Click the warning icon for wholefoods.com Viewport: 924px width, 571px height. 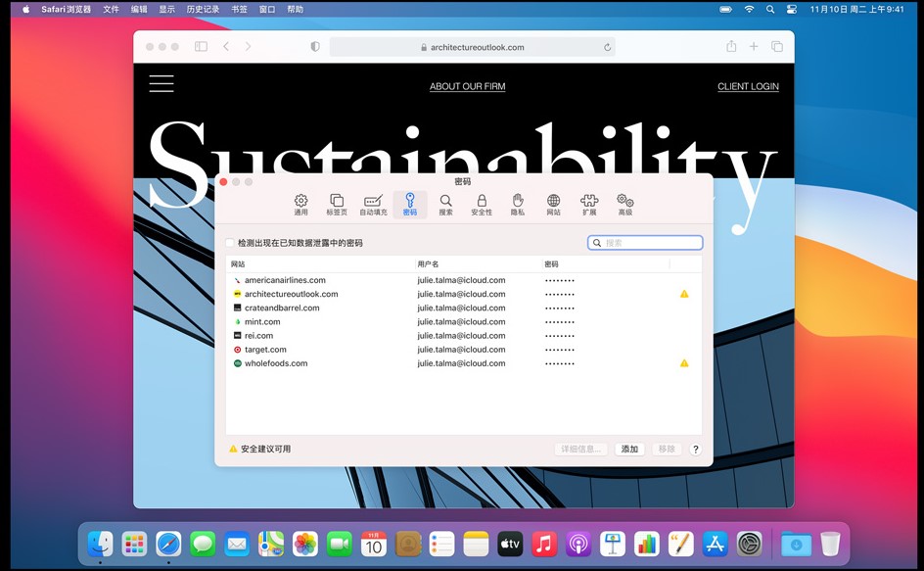[x=684, y=363]
